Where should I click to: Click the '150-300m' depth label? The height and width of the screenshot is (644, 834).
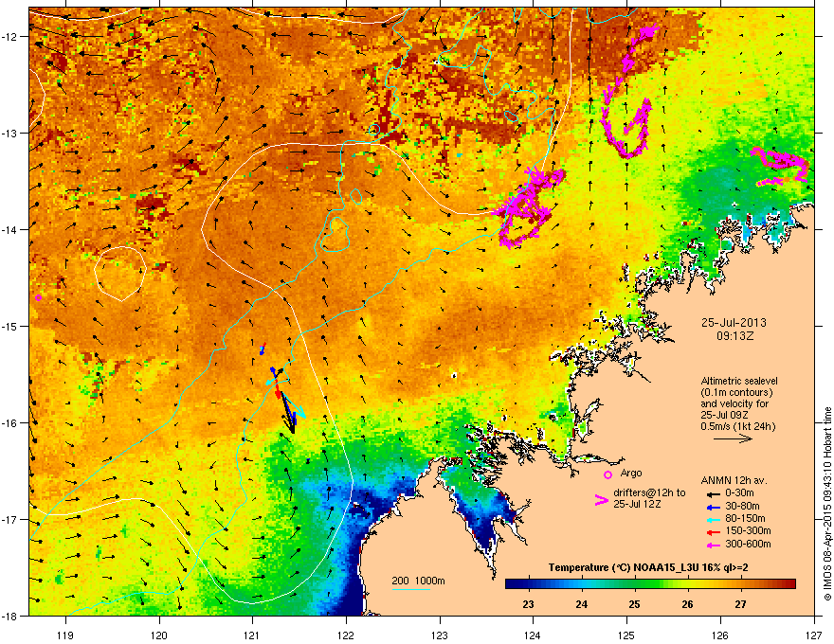tap(748, 530)
